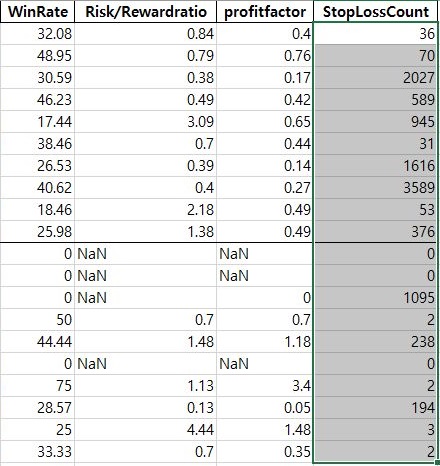Click the WinRate cell showing 38.46
Screen dimensions: 440x466
37,144
